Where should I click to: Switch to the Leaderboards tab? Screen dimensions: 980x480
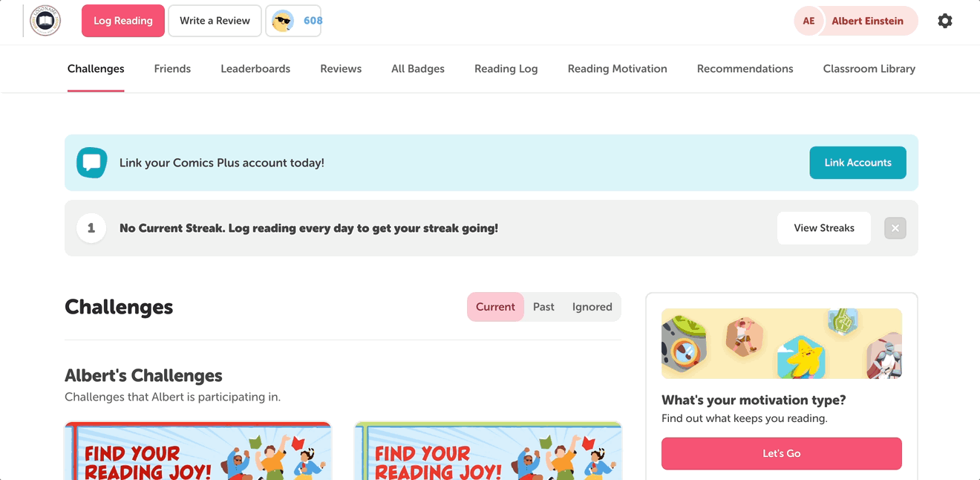pos(255,68)
